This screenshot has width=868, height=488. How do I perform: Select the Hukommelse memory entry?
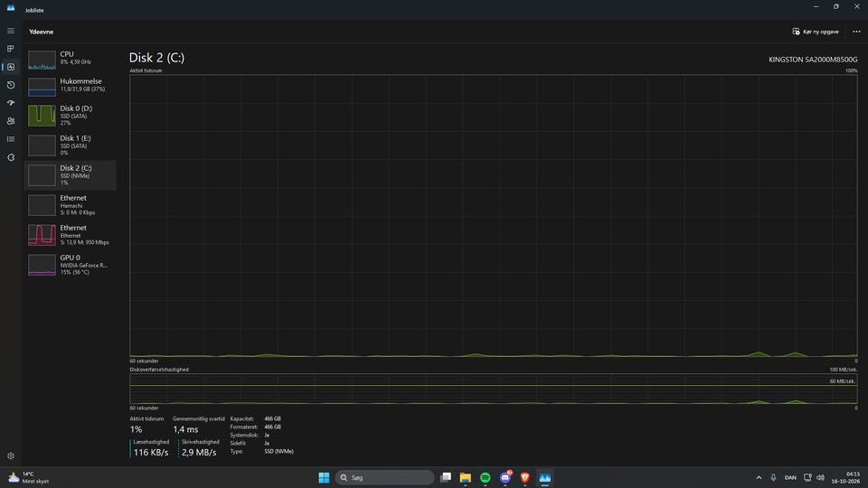[71, 86]
